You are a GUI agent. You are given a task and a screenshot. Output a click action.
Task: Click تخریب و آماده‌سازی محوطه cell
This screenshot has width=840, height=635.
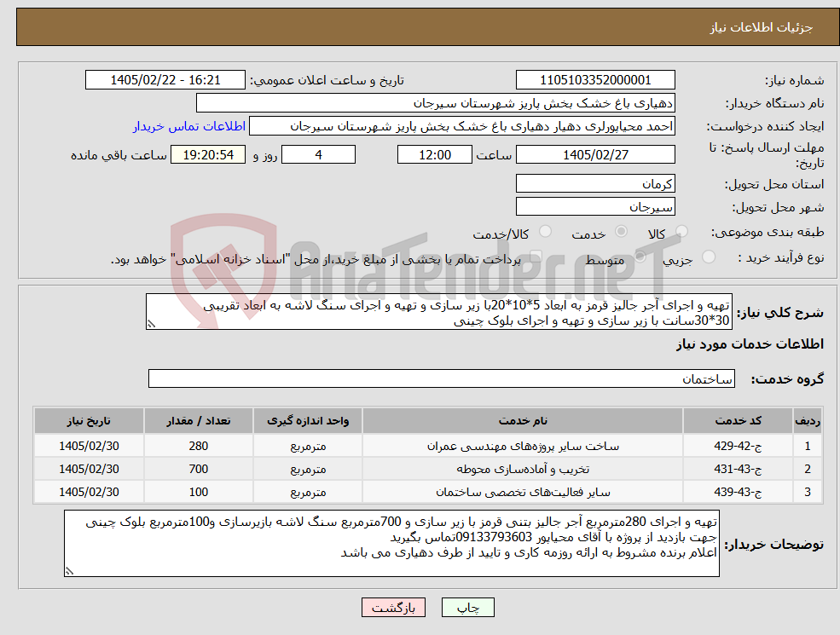[x=522, y=469]
